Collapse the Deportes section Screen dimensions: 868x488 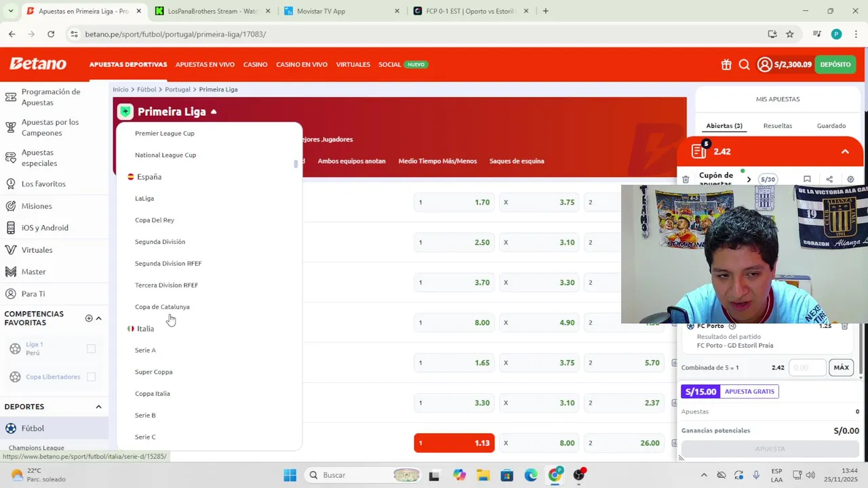[98, 407]
